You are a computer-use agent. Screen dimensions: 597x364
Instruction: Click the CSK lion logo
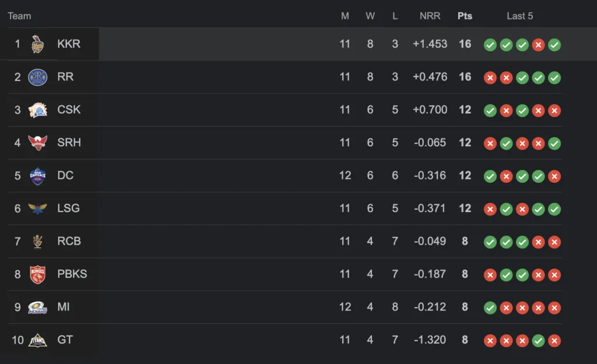[x=38, y=110]
